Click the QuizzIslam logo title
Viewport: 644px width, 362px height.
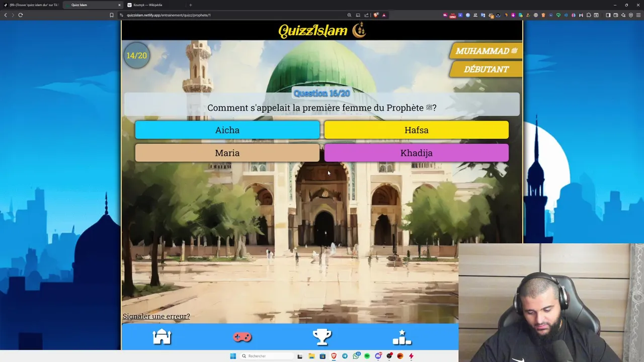[322, 31]
